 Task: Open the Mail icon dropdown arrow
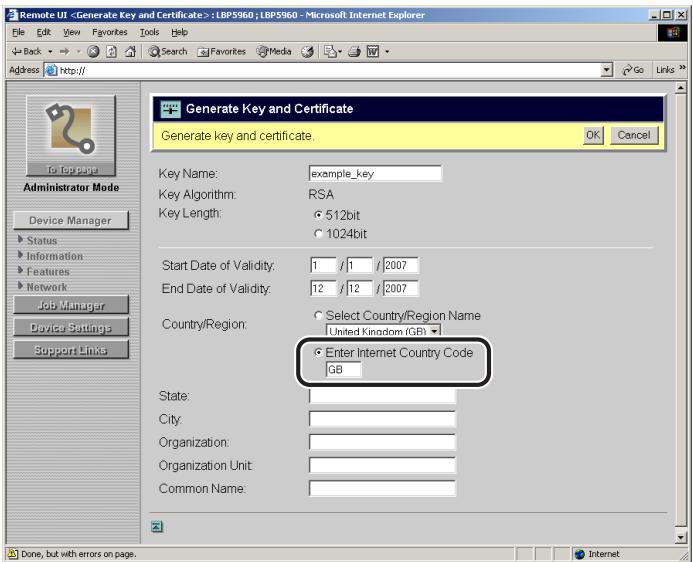[x=340, y=52]
